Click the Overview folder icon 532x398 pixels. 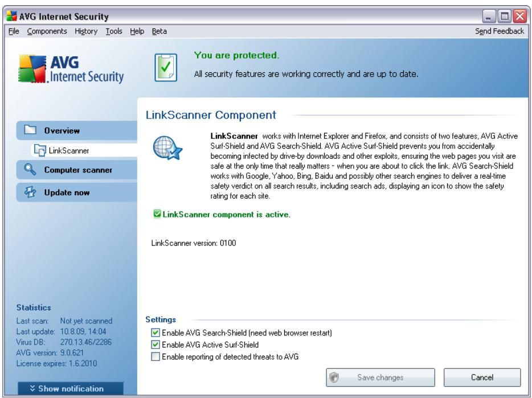click(30, 130)
